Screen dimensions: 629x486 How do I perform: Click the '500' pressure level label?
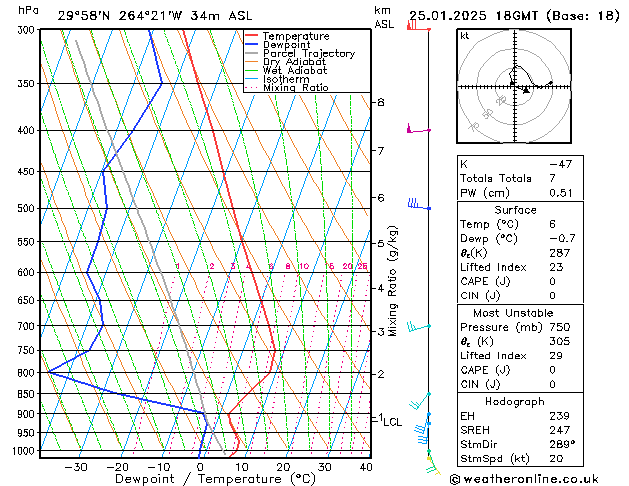pos(28,209)
